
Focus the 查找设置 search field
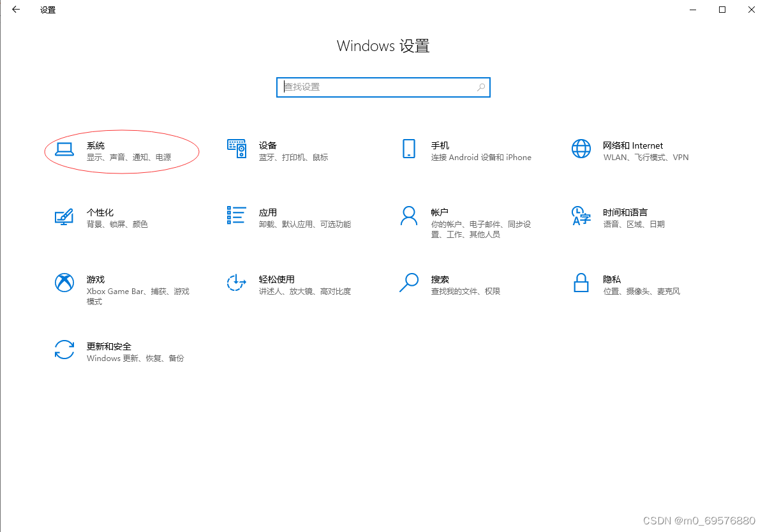click(x=383, y=87)
